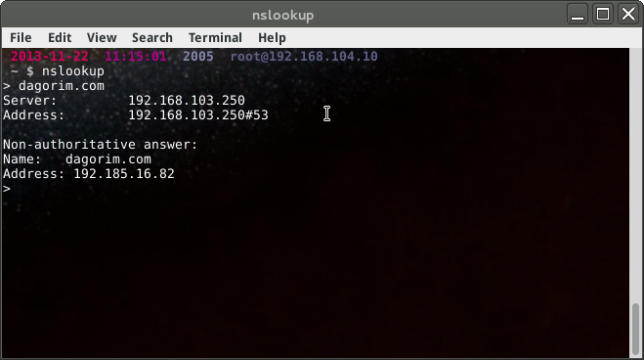The width and height of the screenshot is (644, 360).
Task: Click the nslookup command text
Action: click(73, 71)
